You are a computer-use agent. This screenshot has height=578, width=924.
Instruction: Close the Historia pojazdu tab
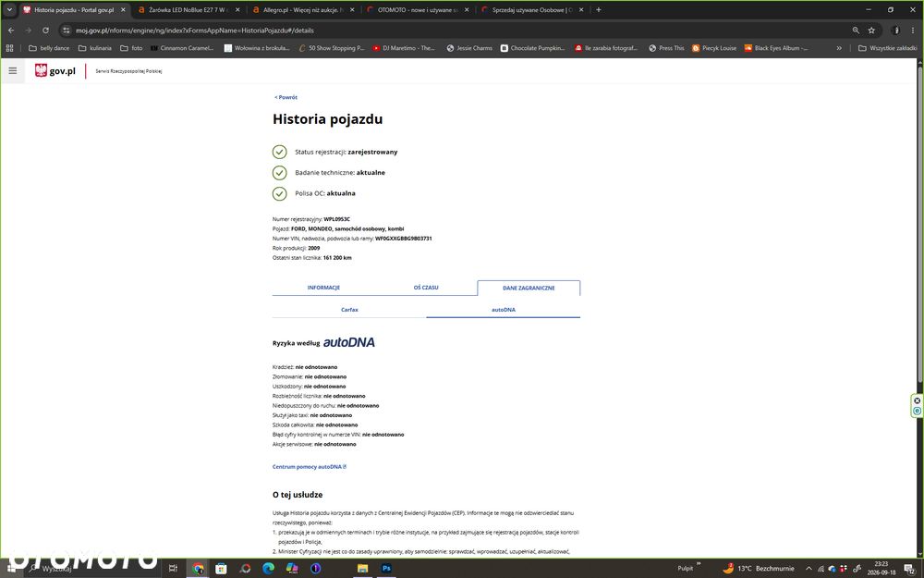tap(123, 9)
